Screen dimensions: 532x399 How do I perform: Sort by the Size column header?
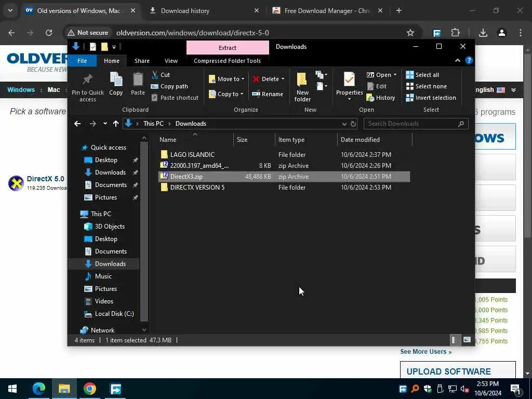(x=254, y=140)
